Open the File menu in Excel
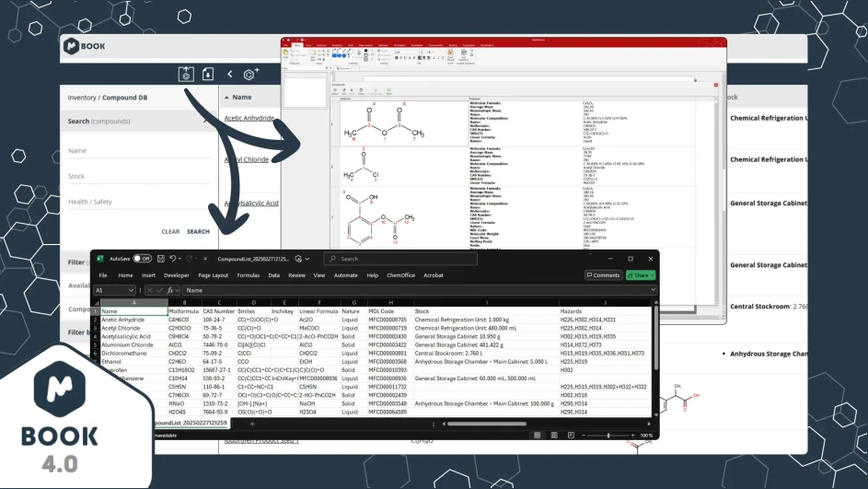Screen dimensions: 868x489 tap(103, 275)
